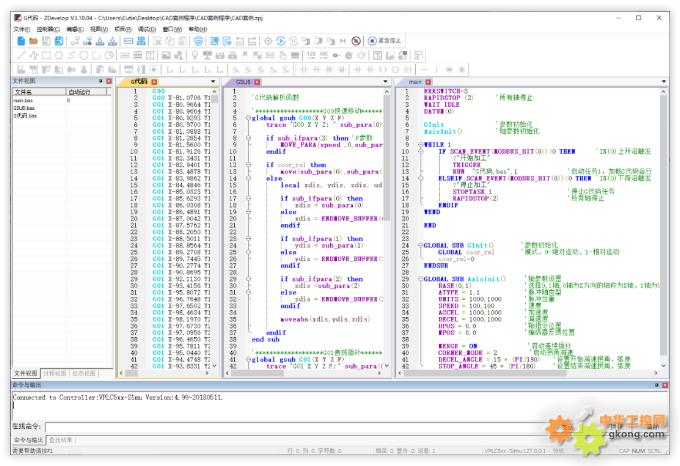The height and width of the screenshot is (466, 680).
Task: Select G0U0.bas in the file list
Action: [24, 108]
